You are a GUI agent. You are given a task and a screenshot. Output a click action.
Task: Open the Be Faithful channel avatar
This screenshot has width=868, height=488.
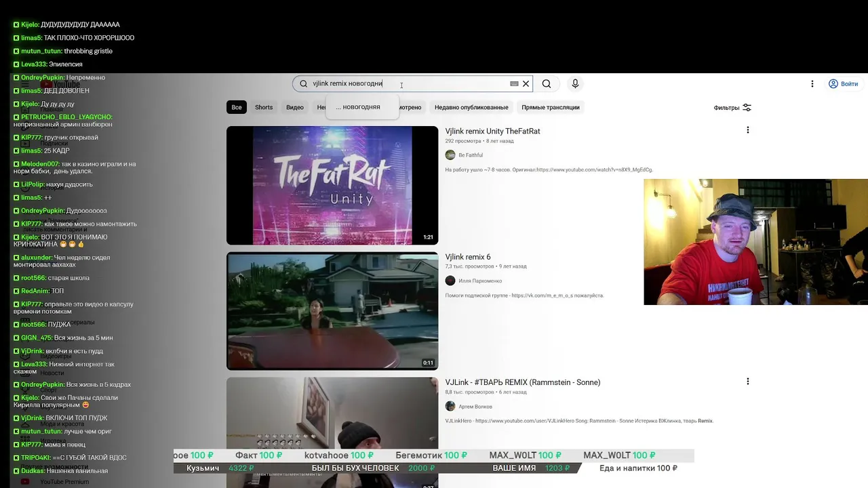tap(450, 155)
